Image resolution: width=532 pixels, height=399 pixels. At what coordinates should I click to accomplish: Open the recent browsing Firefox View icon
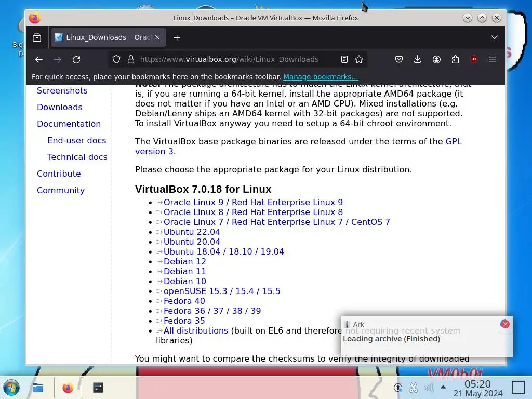[37, 37]
